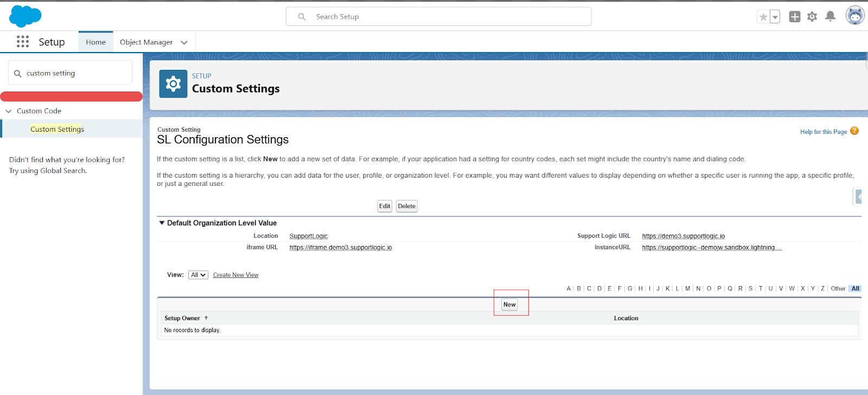Filter records by letter S

point(751,289)
